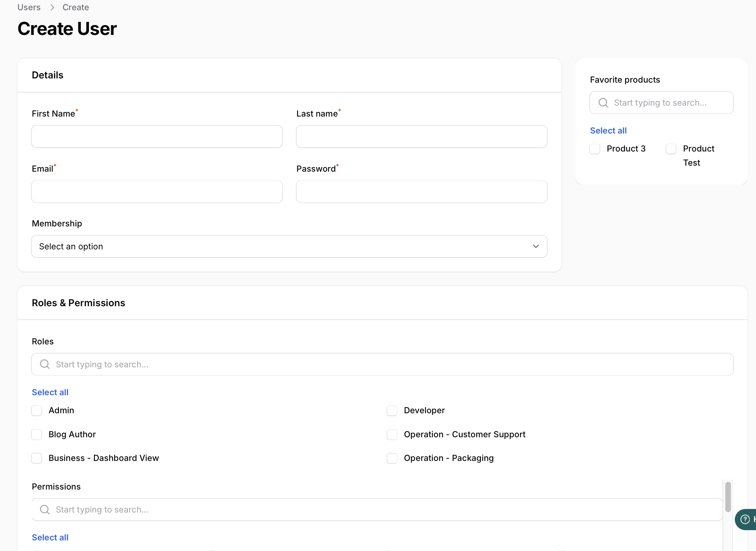Click Select all under Permissions
The height and width of the screenshot is (551, 756).
pos(50,538)
